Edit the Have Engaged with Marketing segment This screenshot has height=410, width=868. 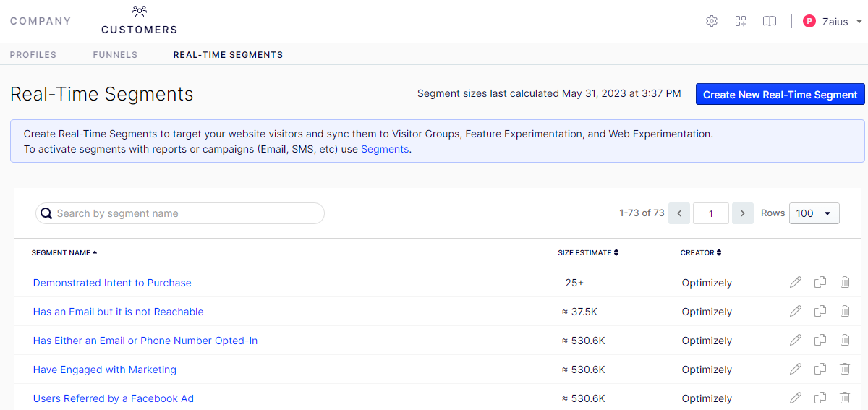tap(796, 369)
